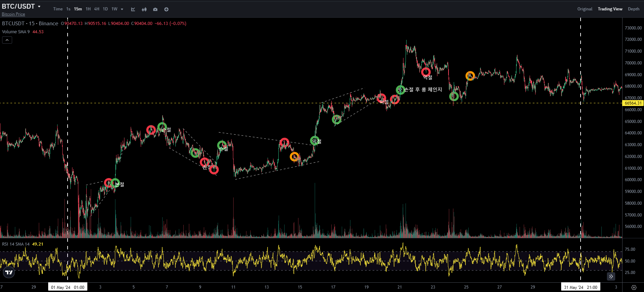
Task: Click the 31 May '24 21:00 time label
Action: (x=581, y=287)
